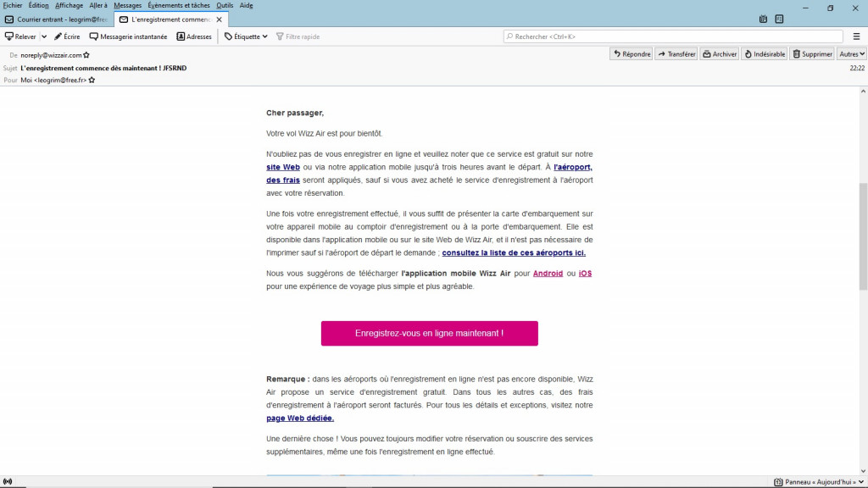Viewport: 868px width, 488px height.
Task: Switch to the Courrier entrant tab
Action: (57, 19)
